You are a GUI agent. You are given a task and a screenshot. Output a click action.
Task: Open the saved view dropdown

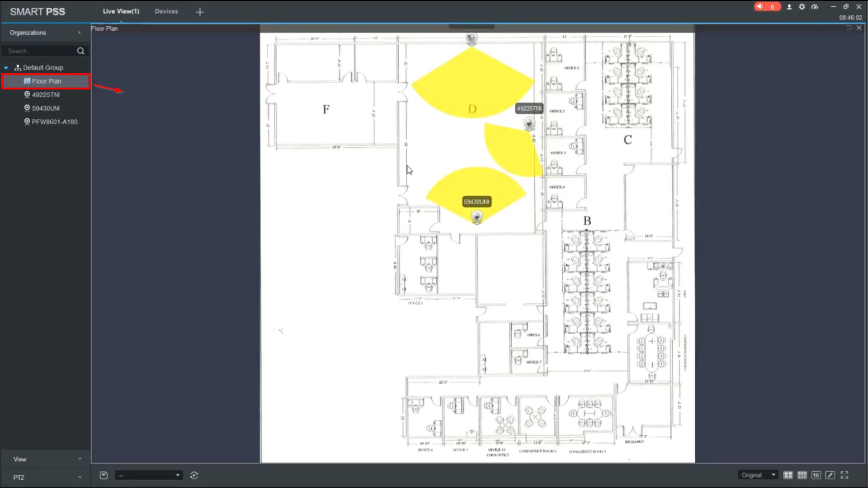point(149,475)
